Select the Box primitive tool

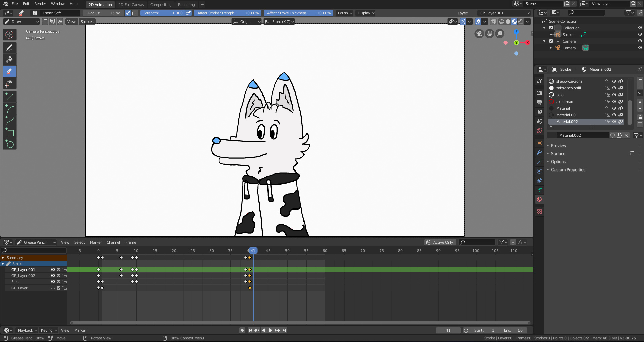tap(9, 133)
